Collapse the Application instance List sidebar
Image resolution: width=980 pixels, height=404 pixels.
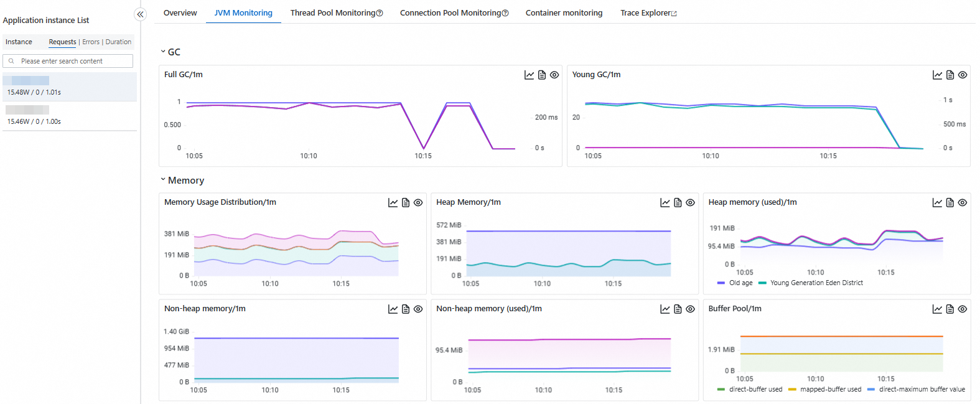click(x=141, y=14)
